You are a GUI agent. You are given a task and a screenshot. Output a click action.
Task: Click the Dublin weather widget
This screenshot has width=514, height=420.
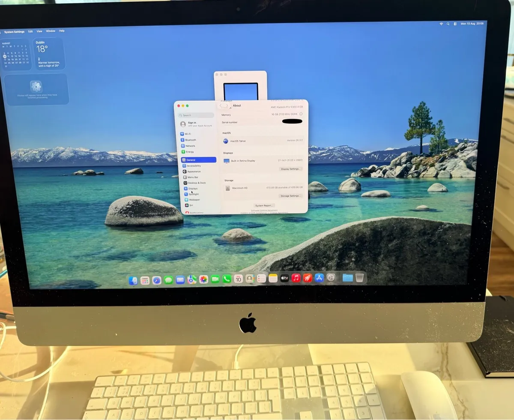pyautogui.click(x=49, y=54)
